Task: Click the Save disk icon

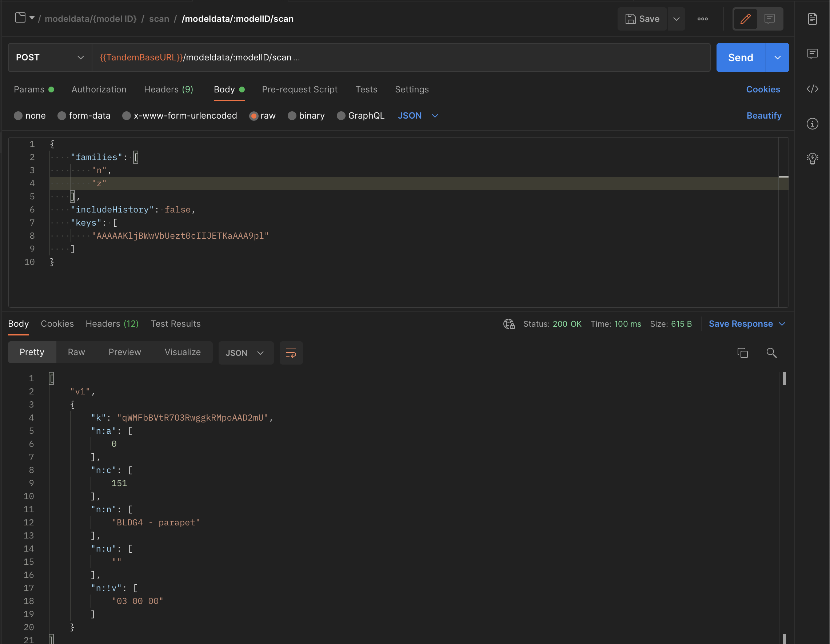Action: (x=630, y=19)
